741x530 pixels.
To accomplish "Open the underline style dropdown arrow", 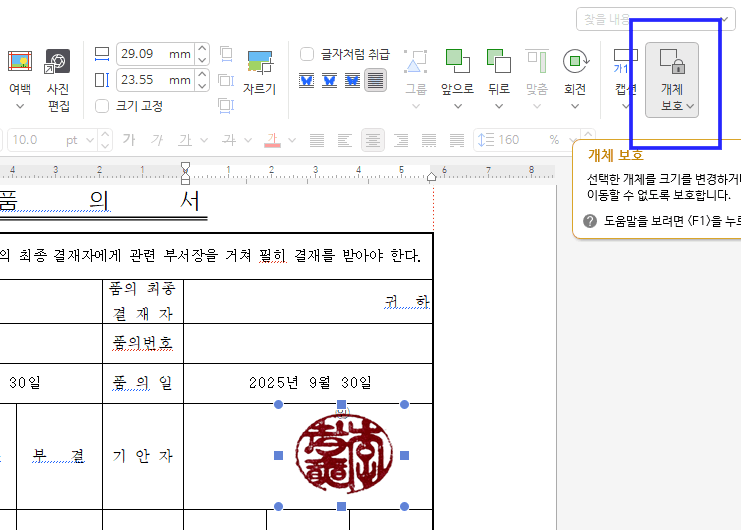I will pyautogui.click(x=204, y=140).
